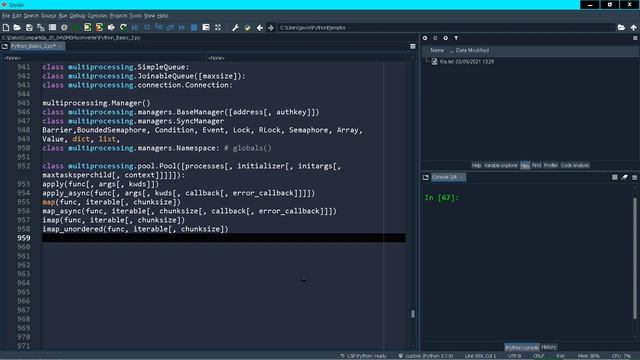Interrupt the console kernel

pos(615,177)
